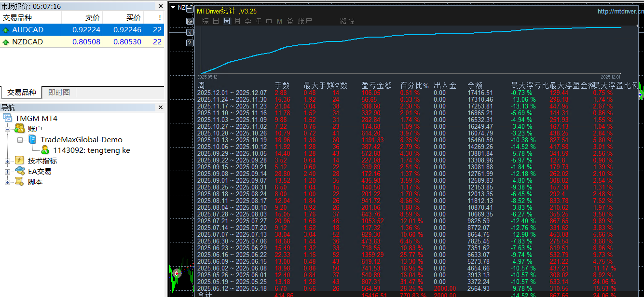Select the 账户 tab in MTDriver panel
Viewport: 644px width, 297px height.
305,21
